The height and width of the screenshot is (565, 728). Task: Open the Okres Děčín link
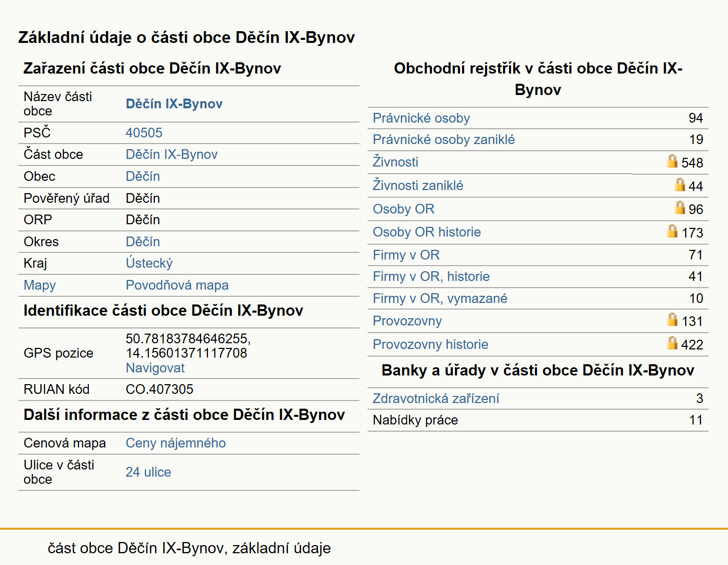tap(143, 242)
